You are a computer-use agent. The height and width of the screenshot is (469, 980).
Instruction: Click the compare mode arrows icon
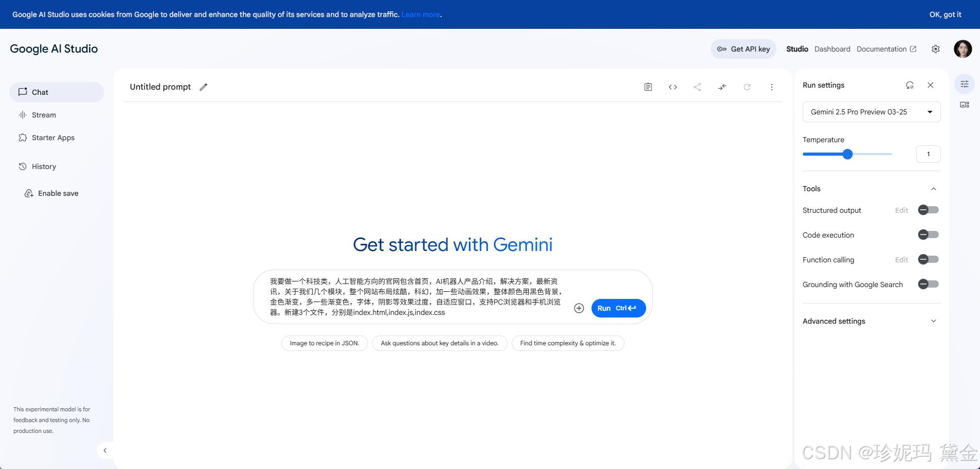point(722,87)
